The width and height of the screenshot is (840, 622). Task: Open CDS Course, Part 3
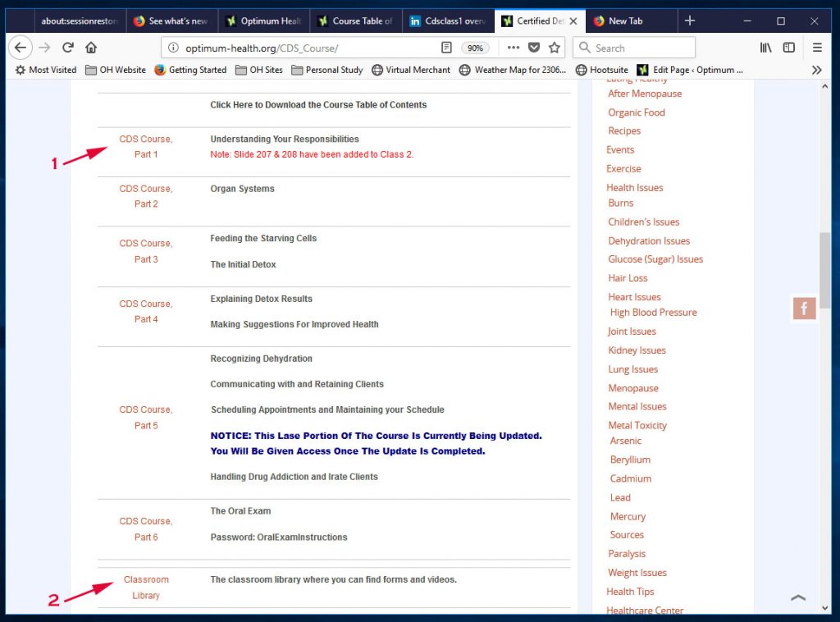point(146,252)
